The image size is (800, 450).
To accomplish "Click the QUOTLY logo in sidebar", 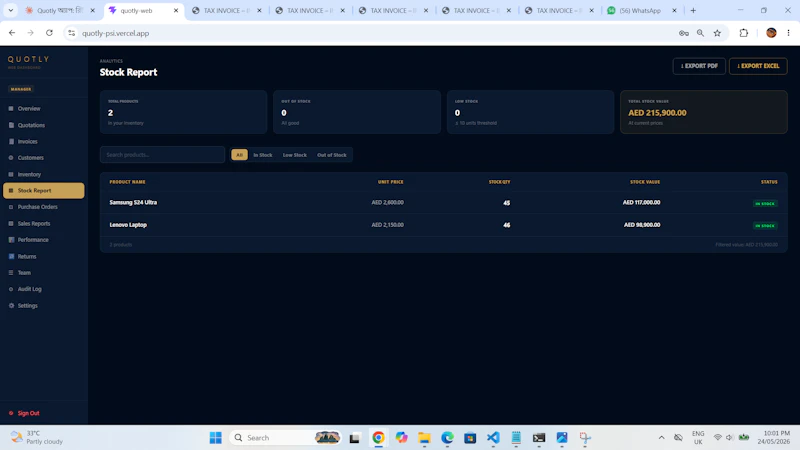I will tap(29, 60).
